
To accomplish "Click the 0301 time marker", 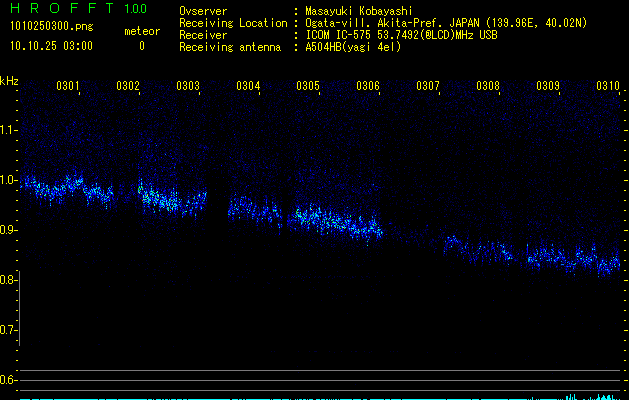I will (68, 86).
